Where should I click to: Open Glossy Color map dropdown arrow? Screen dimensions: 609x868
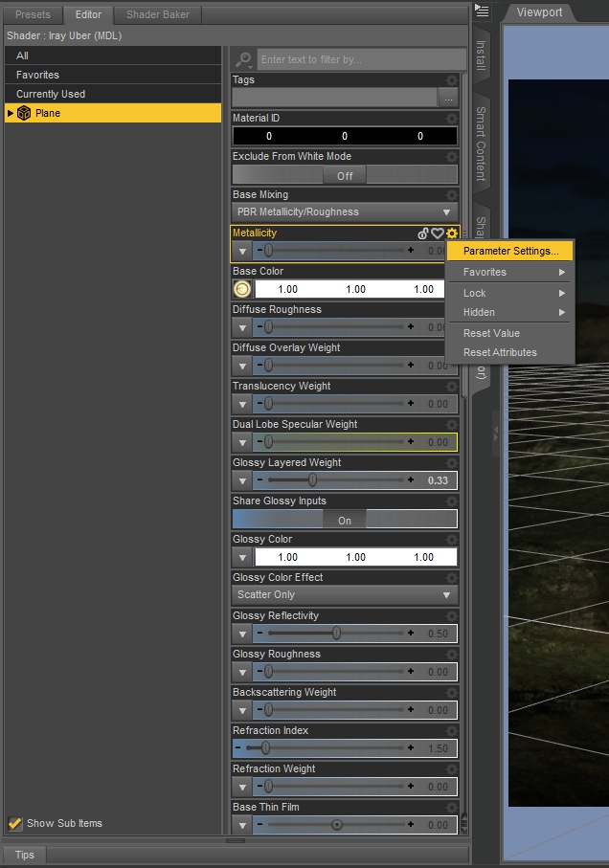242,557
